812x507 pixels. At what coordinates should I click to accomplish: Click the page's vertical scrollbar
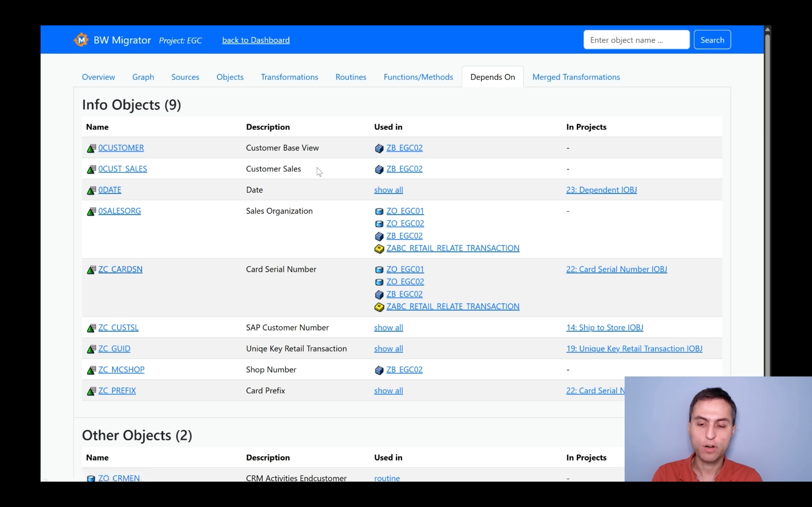pos(767,201)
